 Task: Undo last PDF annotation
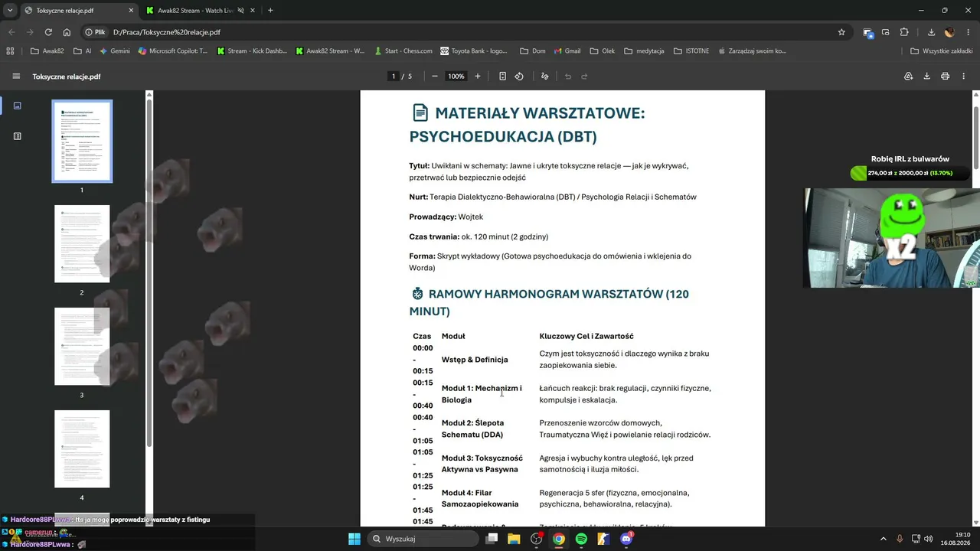coord(568,77)
